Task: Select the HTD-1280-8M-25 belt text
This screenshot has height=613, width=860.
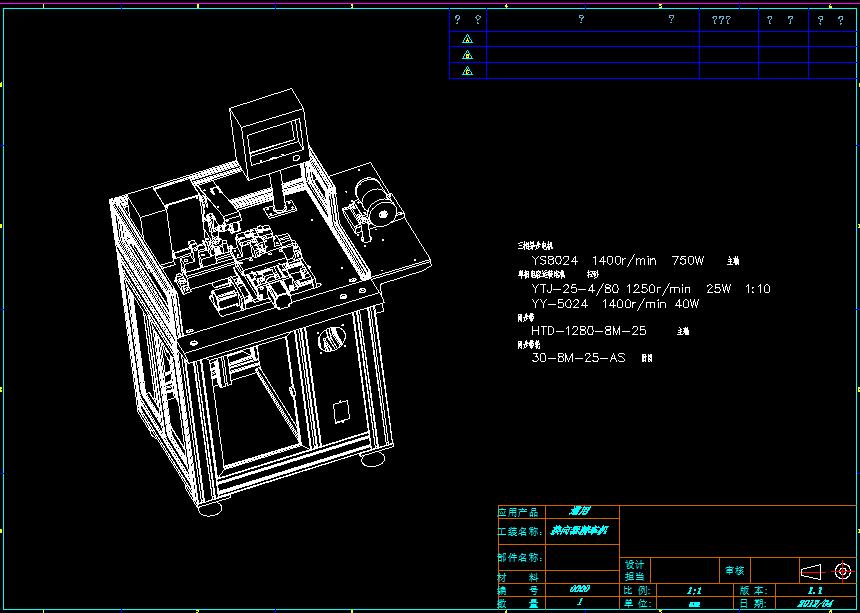Action: (x=589, y=331)
